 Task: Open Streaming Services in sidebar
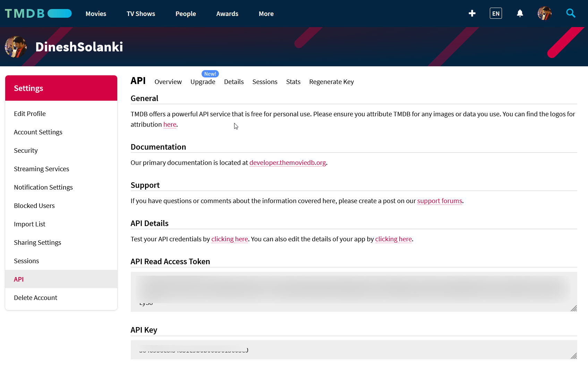61,169
